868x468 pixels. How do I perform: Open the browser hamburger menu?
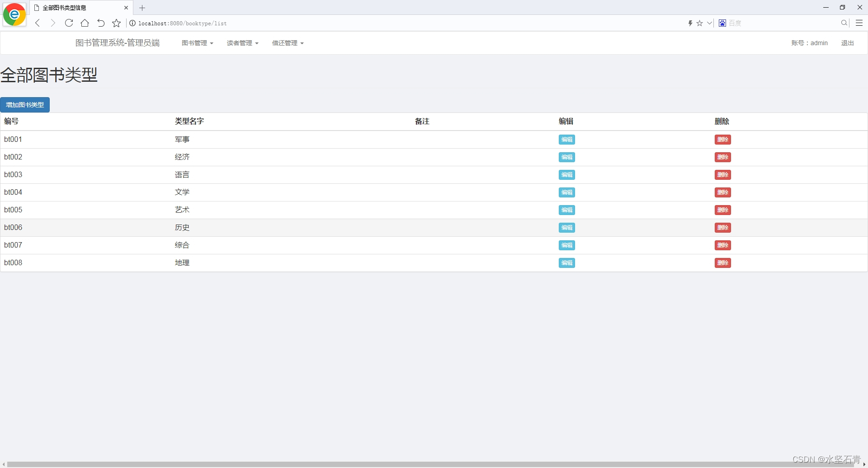pyautogui.click(x=859, y=23)
